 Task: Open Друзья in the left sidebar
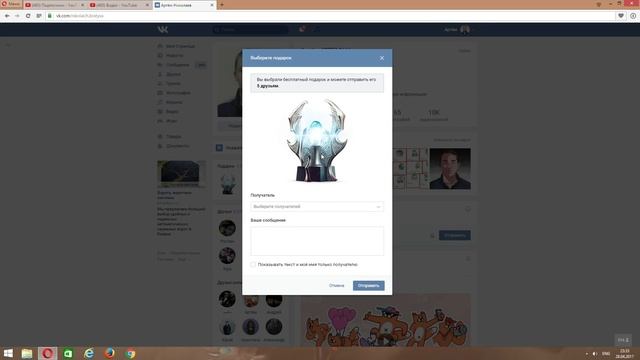[170, 74]
